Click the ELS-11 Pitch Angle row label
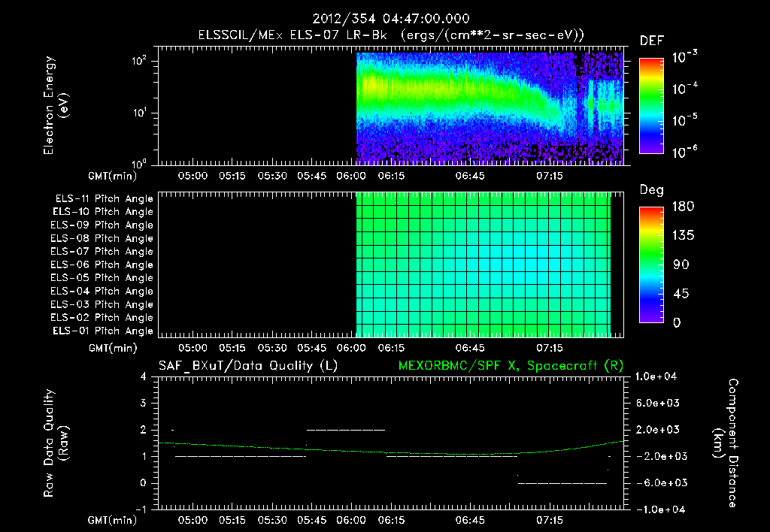This screenshot has height=532, width=770. 104,199
